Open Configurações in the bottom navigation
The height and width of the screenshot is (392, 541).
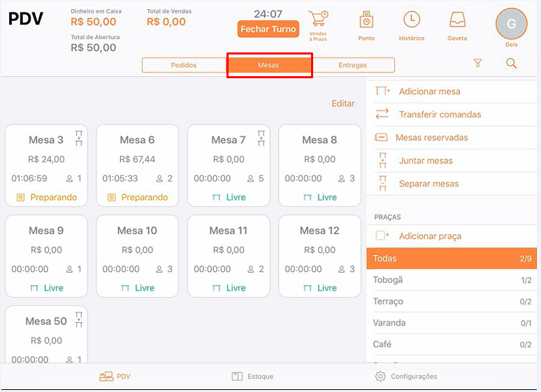click(406, 377)
